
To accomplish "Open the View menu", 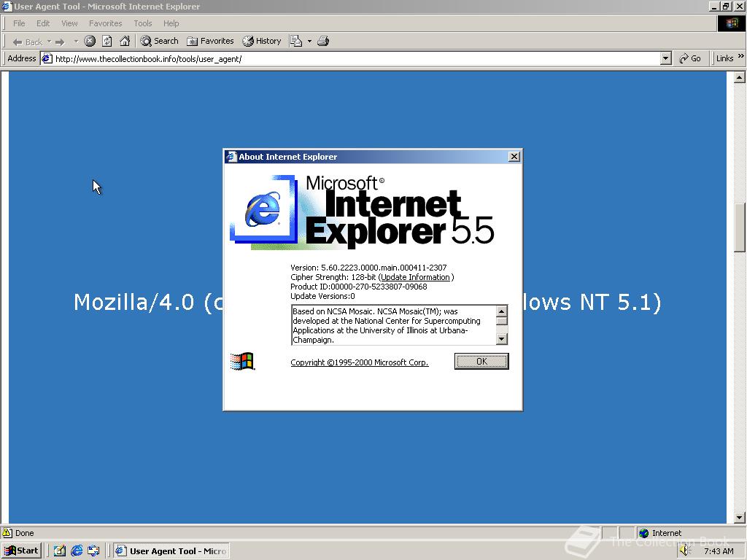I will click(x=69, y=23).
